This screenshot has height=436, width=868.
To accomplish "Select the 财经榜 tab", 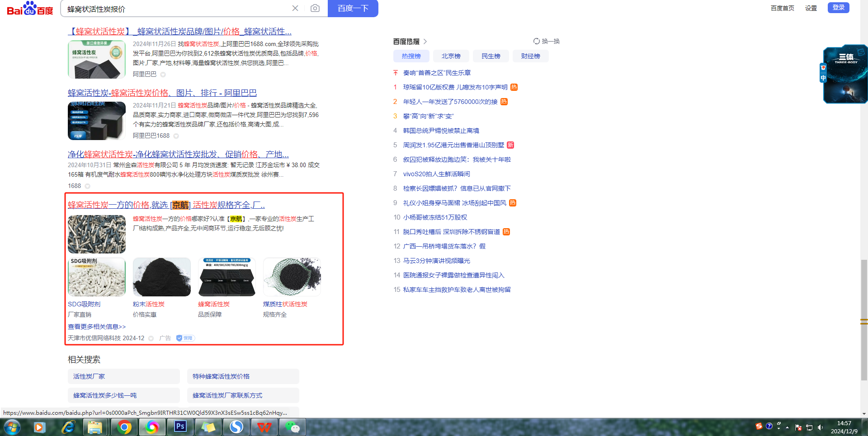I will (x=530, y=56).
